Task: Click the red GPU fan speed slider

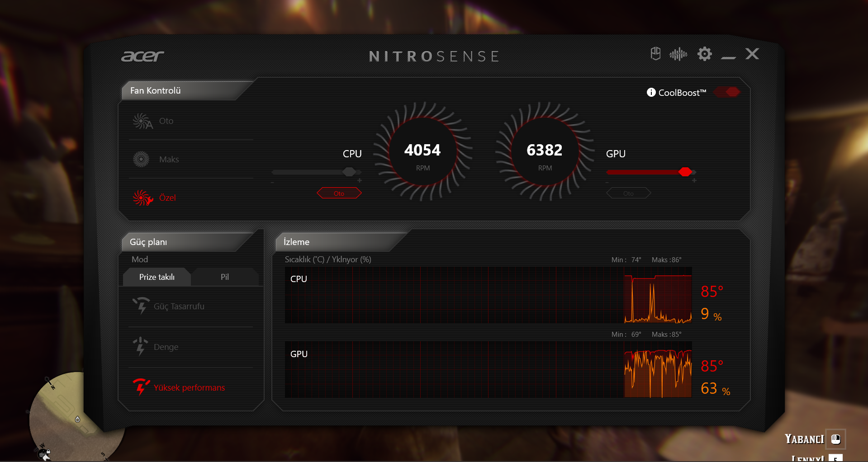Action: 651,172
